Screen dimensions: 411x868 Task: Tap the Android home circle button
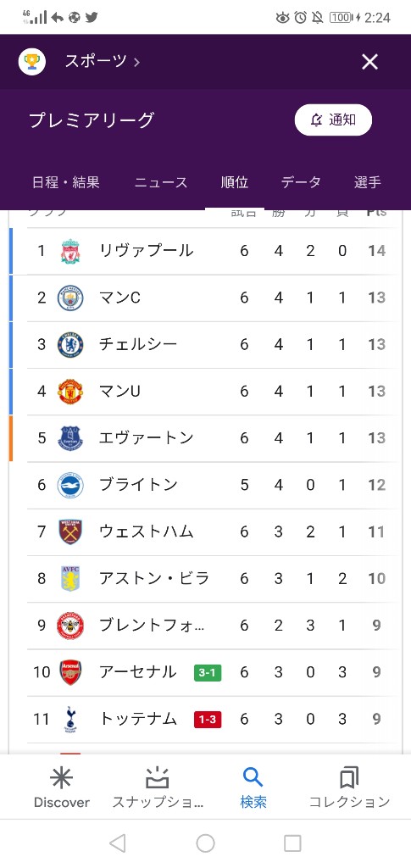click(x=205, y=843)
